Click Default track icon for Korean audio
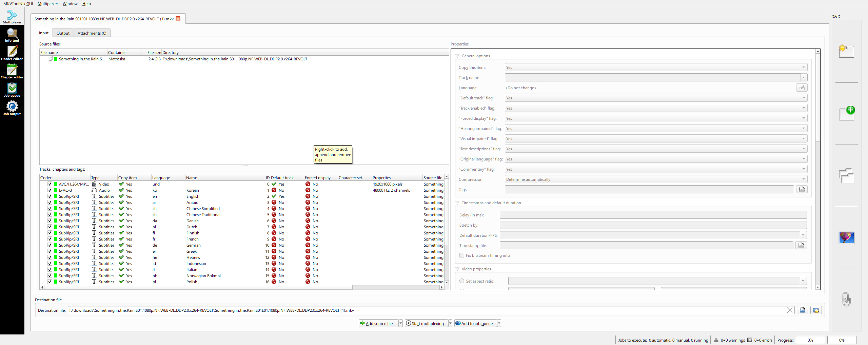This screenshot has height=345, width=868. [274, 190]
